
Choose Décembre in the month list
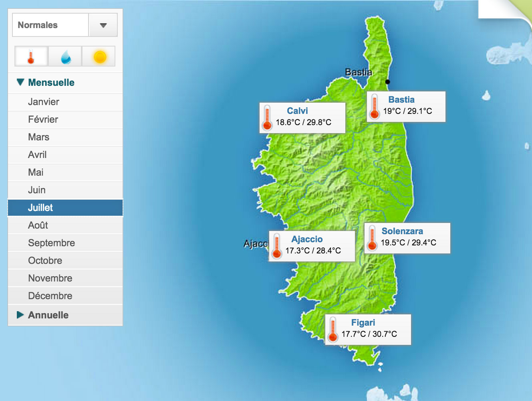tap(65, 296)
